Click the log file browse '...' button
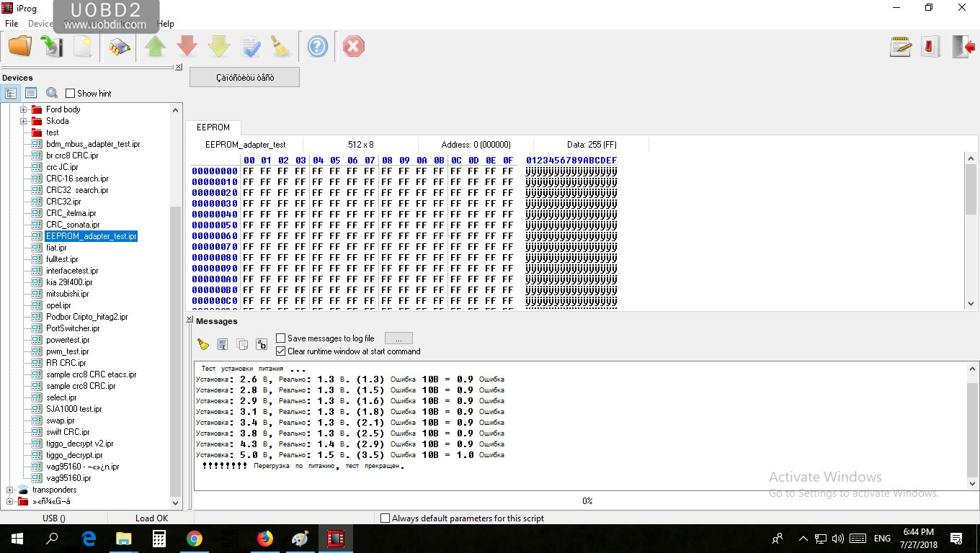The width and height of the screenshot is (980, 553). click(398, 338)
